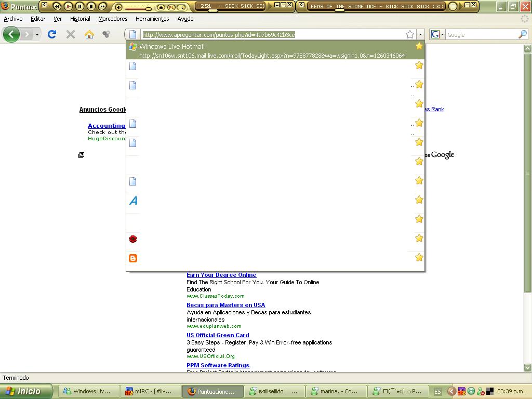532x399 pixels.
Task: Skip to next track in Winamp
Action: [102, 6]
